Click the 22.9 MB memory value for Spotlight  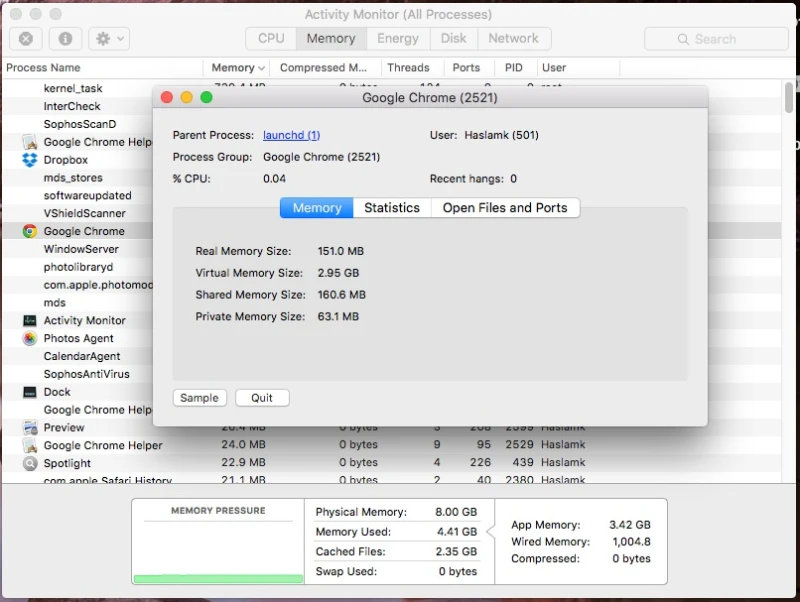(x=243, y=462)
